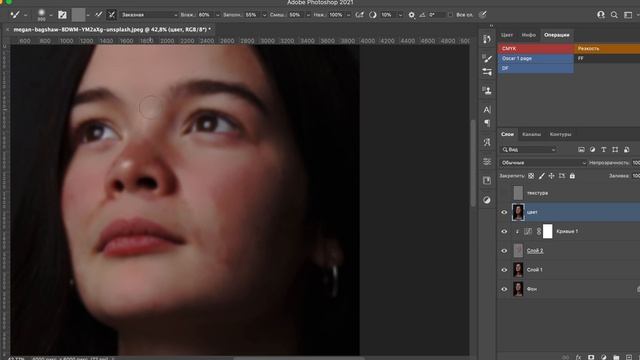Select the 'Слои' layers tab
This screenshot has width=640, height=360.
(x=507, y=134)
